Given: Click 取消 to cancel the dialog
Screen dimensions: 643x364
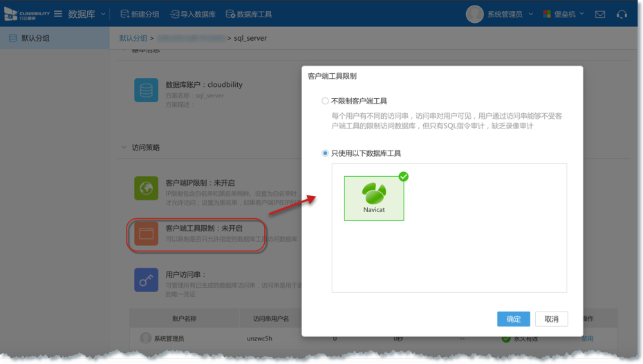Looking at the screenshot, I should (x=551, y=319).
